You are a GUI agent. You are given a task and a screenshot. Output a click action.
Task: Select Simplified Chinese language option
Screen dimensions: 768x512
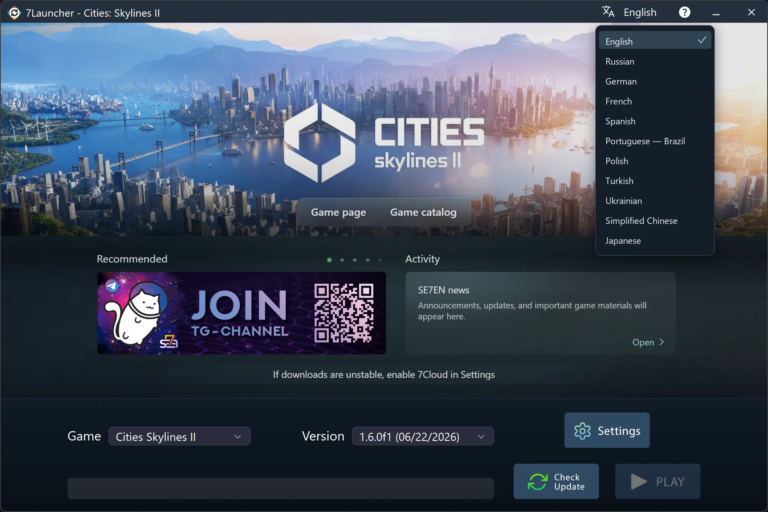pos(655,220)
